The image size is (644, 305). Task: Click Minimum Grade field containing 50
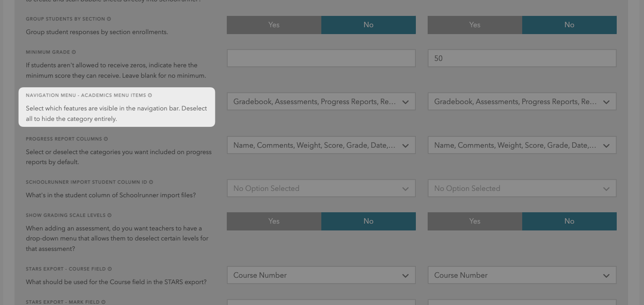pos(522,59)
